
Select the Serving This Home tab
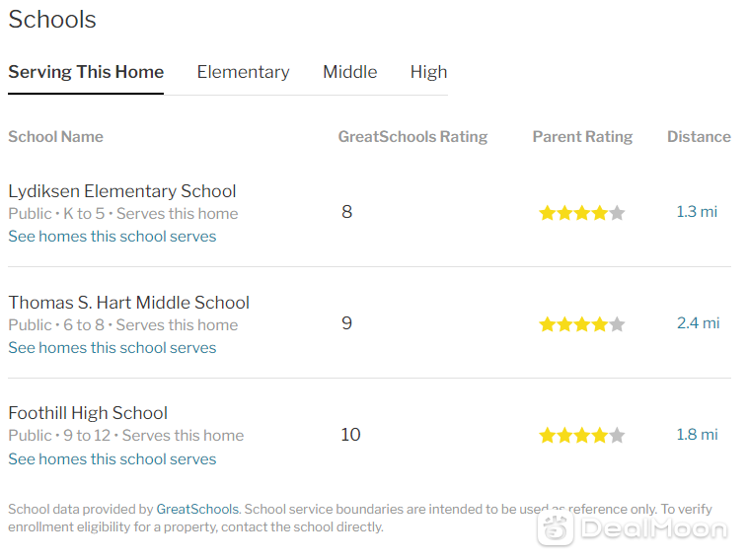pos(86,72)
